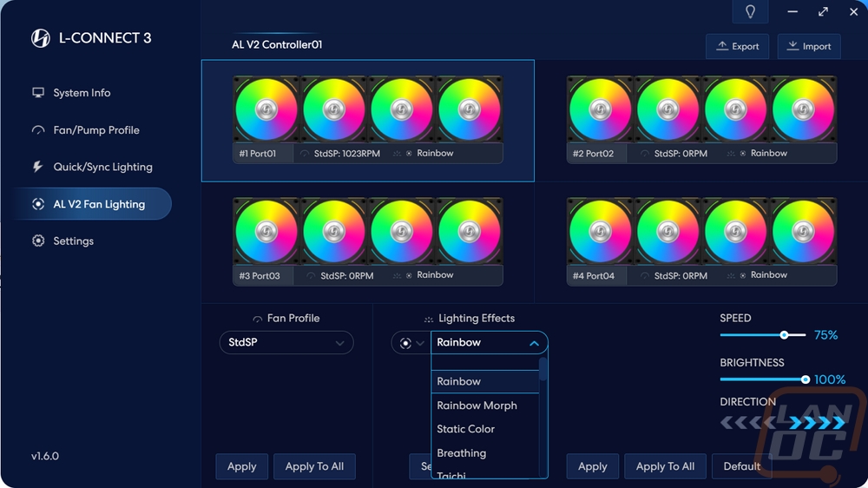Open System Info monitor icon
The image size is (868, 488).
coord(38,93)
